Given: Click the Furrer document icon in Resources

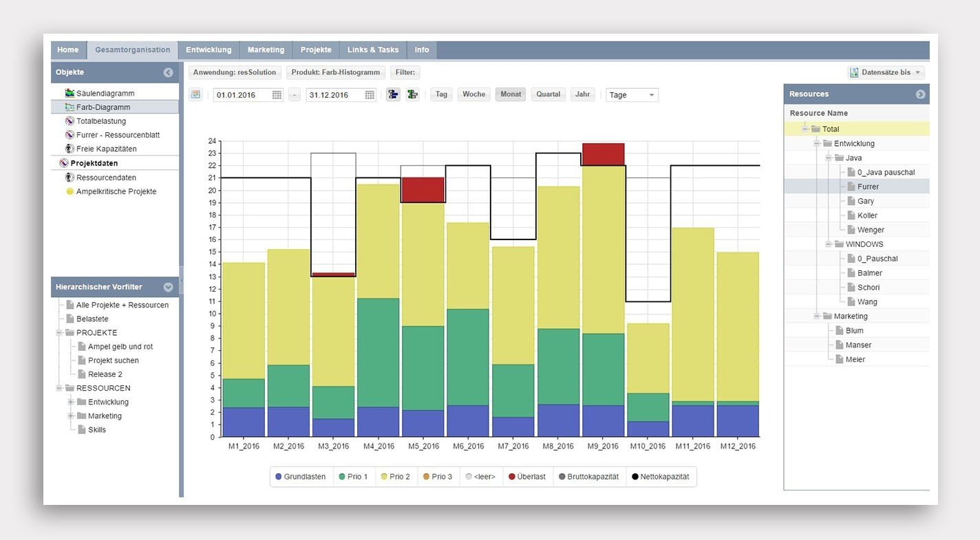Looking at the screenshot, I should (851, 186).
